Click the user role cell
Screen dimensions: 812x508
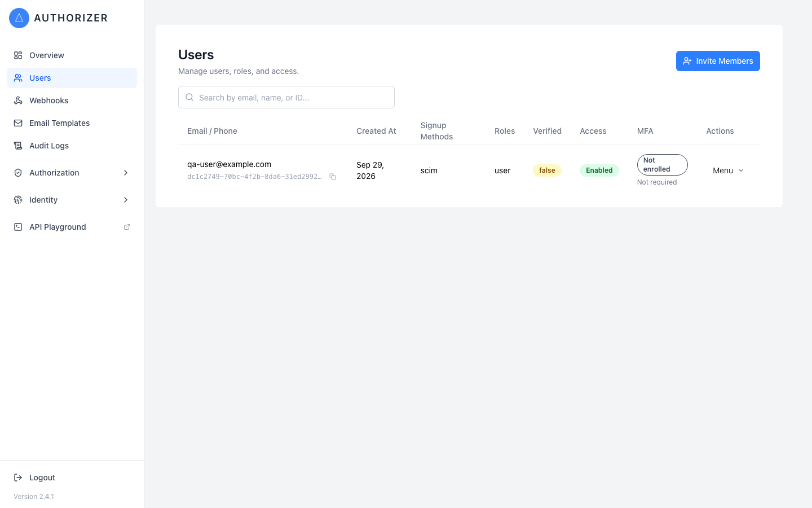tap(502, 170)
